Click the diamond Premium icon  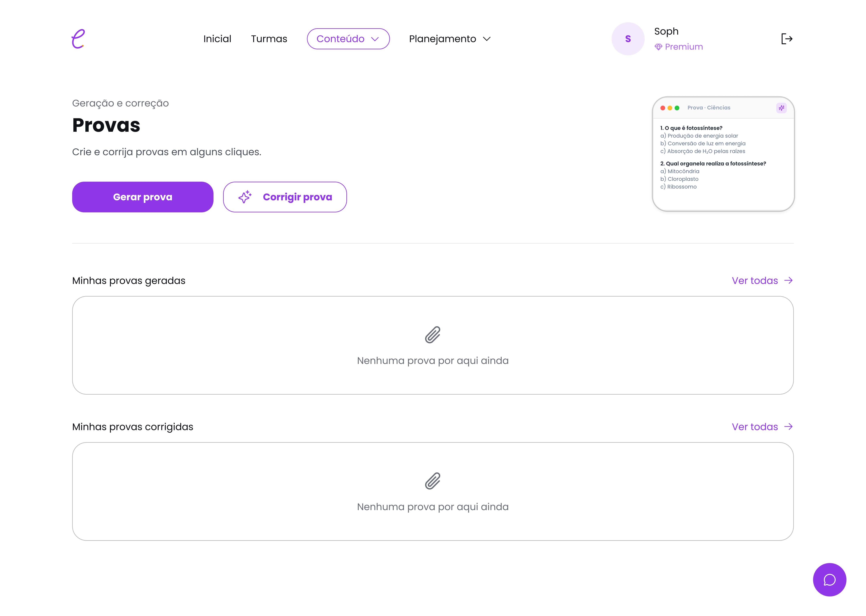[658, 47]
